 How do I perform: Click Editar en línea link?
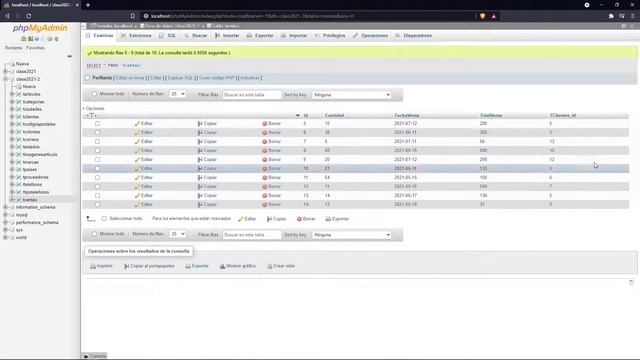pyautogui.click(x=130, y=78)
